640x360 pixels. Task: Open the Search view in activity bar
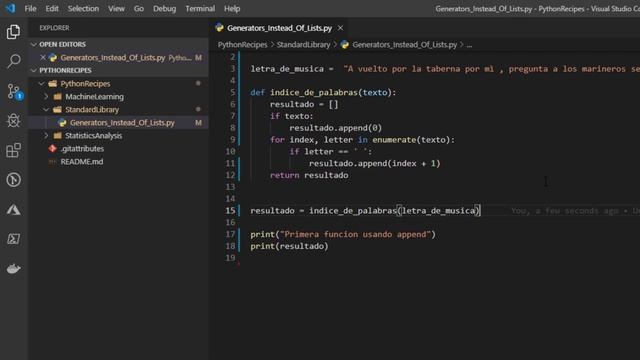pos(13,61)
